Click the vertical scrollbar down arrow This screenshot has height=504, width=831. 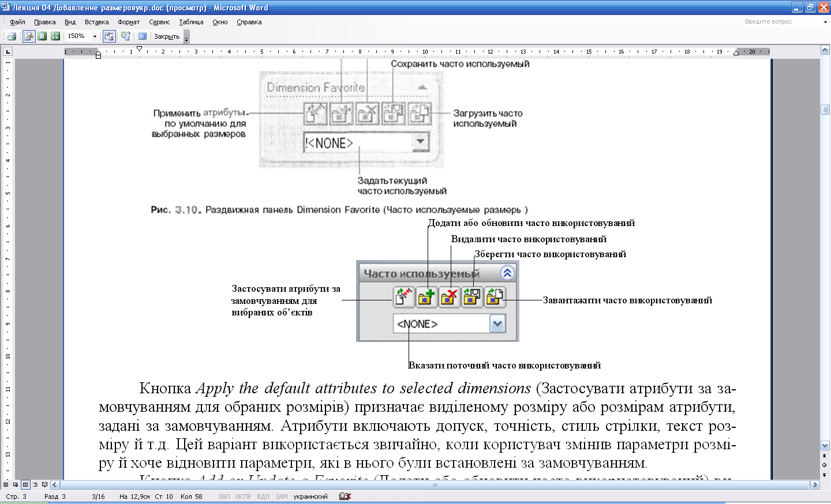click(825, 446)
